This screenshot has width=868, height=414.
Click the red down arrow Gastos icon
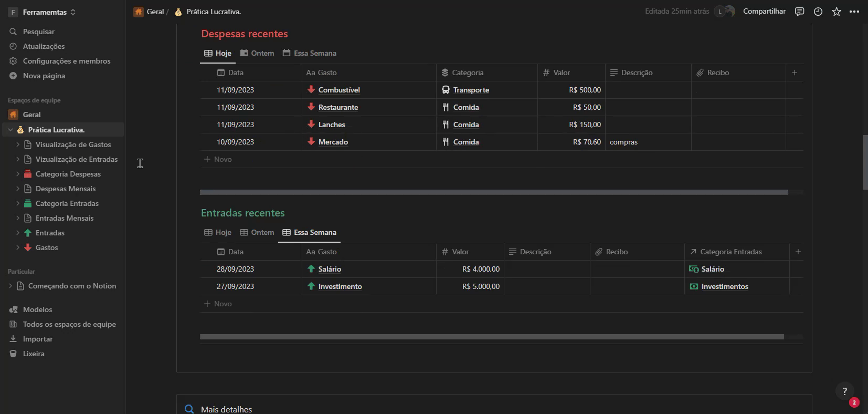pos(28,247)
